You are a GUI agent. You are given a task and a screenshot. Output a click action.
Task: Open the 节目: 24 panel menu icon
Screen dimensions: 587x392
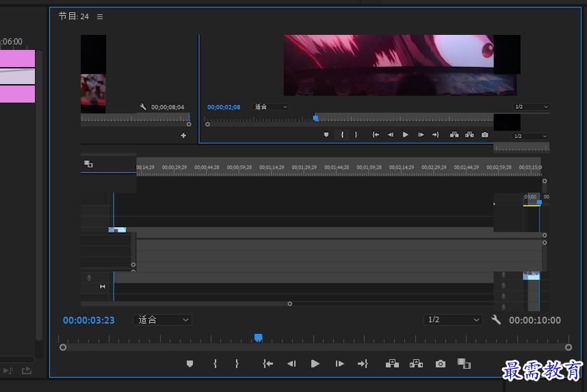click(x=100, y=16)
